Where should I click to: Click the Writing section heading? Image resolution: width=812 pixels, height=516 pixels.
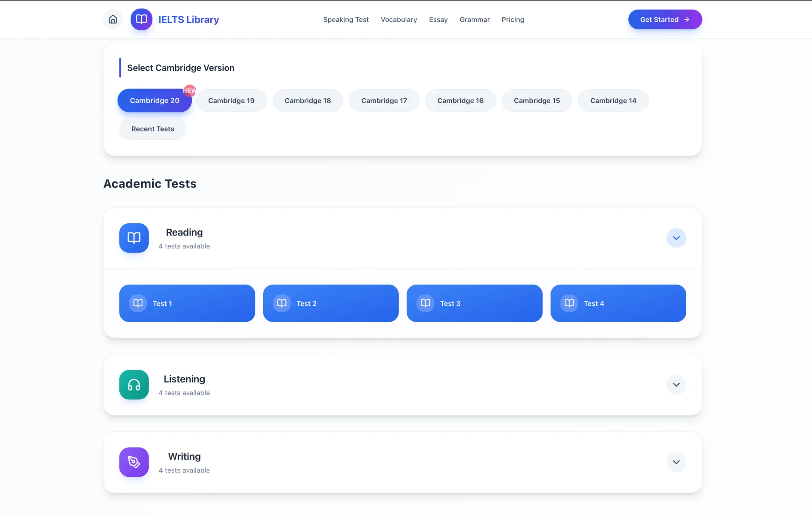(184, 456)
